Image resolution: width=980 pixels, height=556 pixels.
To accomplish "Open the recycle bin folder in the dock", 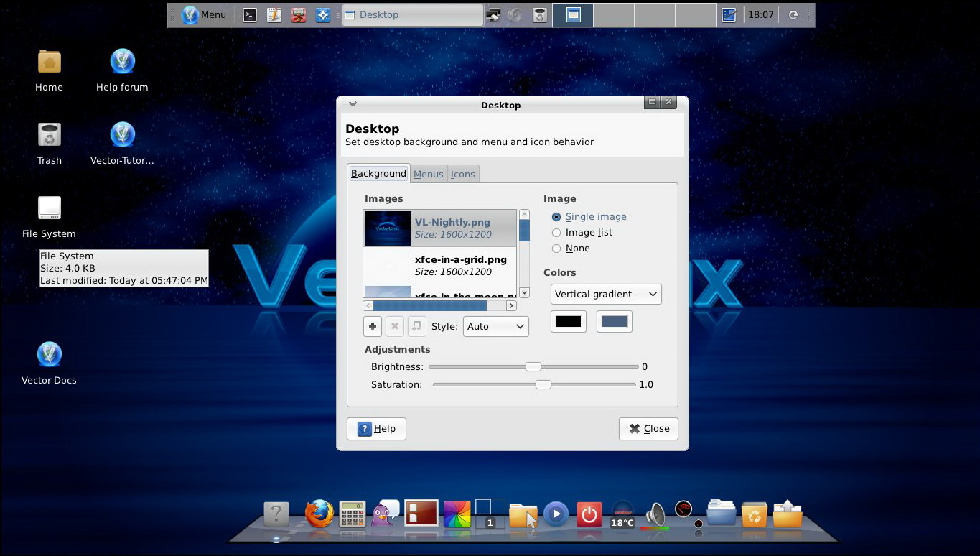I will click(755, 514).
